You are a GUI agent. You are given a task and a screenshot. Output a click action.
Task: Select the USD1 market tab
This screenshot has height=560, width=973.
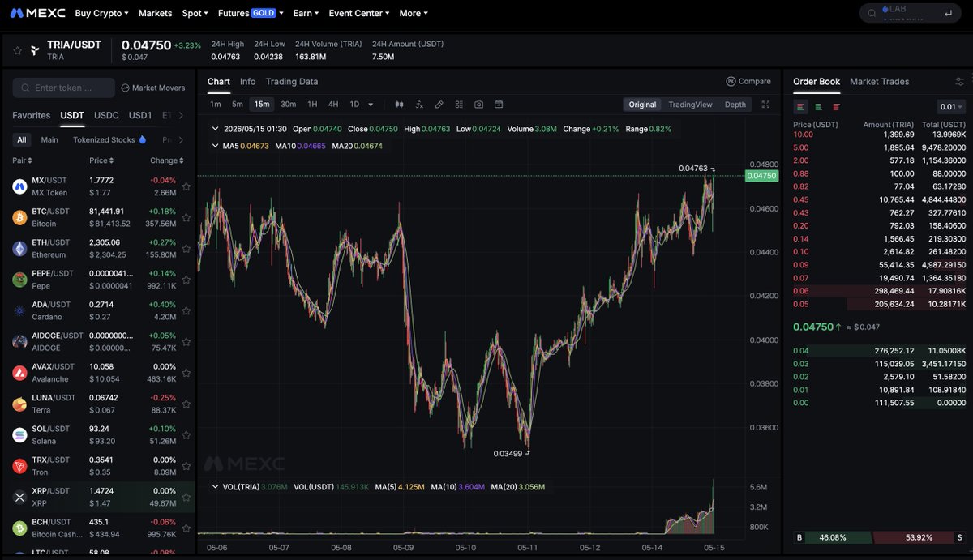[x=140, y=115]
